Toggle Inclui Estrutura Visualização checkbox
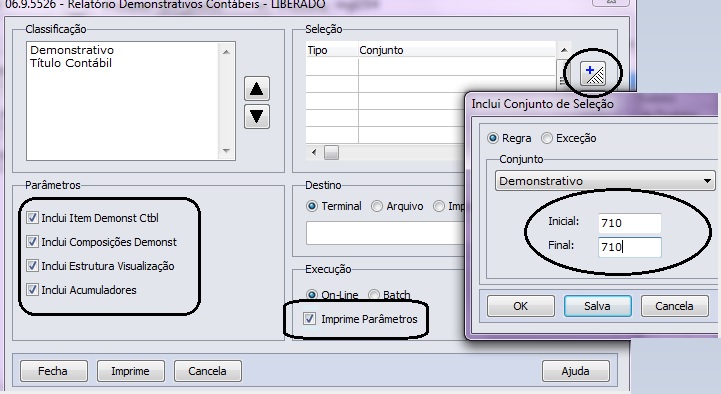Viewport: 721px width, 394px height. pos(32,266)
